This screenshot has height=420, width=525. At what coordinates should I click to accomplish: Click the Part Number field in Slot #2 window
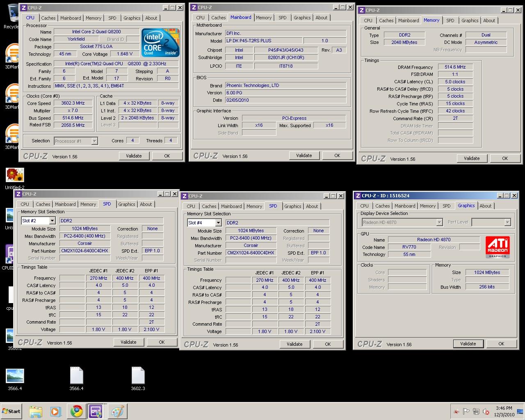pos(84,251)
